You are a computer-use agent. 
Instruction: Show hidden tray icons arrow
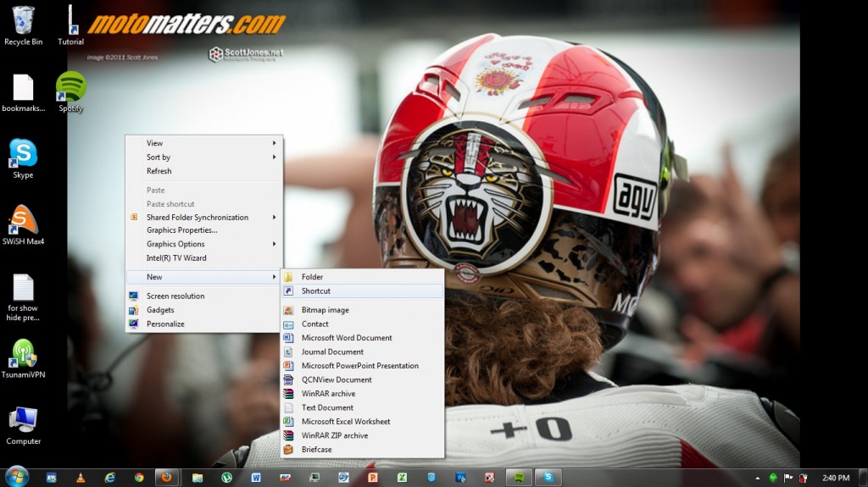(x=757, y=478)
